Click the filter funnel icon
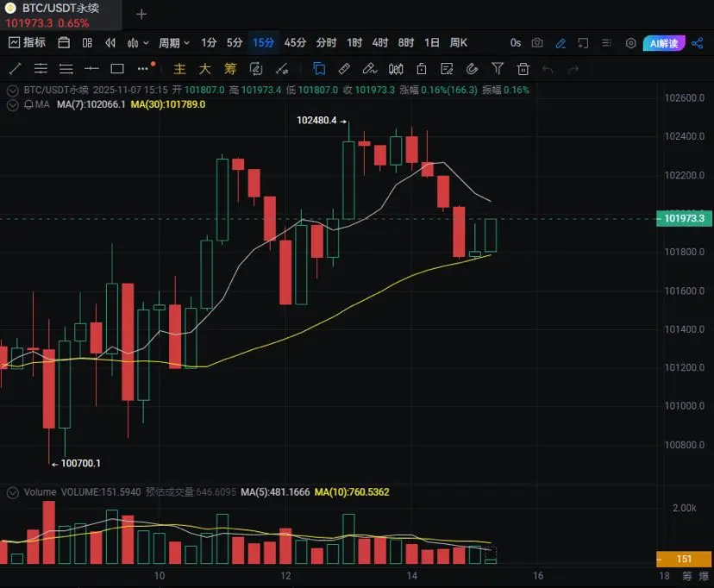This screenshot has height=588, width=714. click(x=498, y=69)
